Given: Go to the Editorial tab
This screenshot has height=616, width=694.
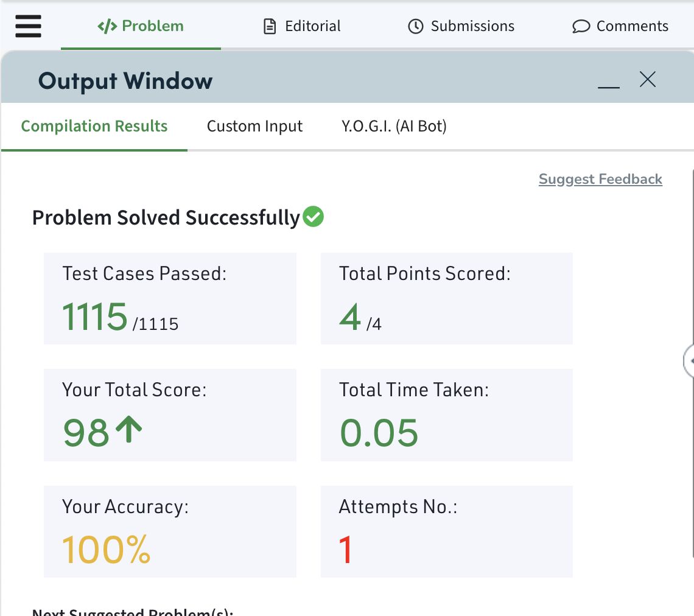Looking at the screenshot, I should point(312,26).
